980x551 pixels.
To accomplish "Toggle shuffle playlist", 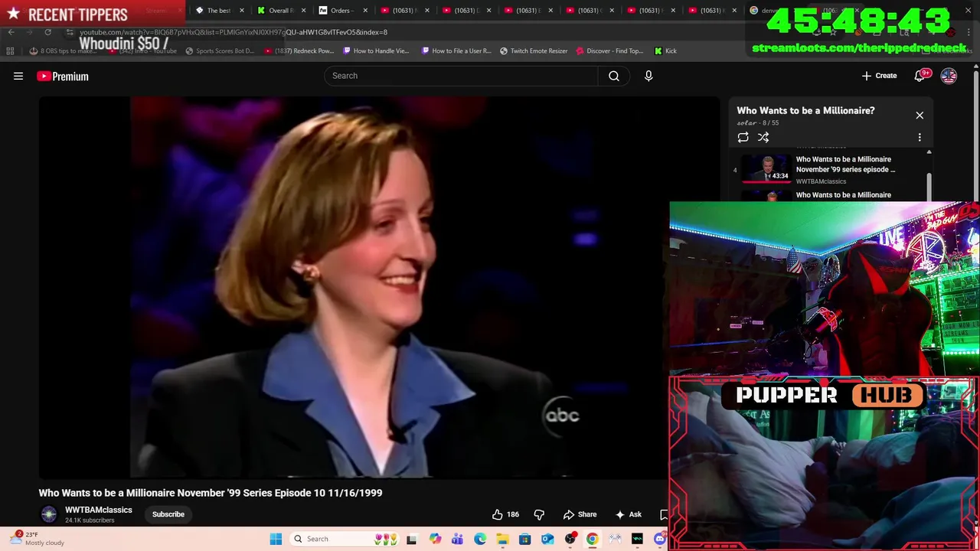I will pyautogui.click(x=763, y=137).
